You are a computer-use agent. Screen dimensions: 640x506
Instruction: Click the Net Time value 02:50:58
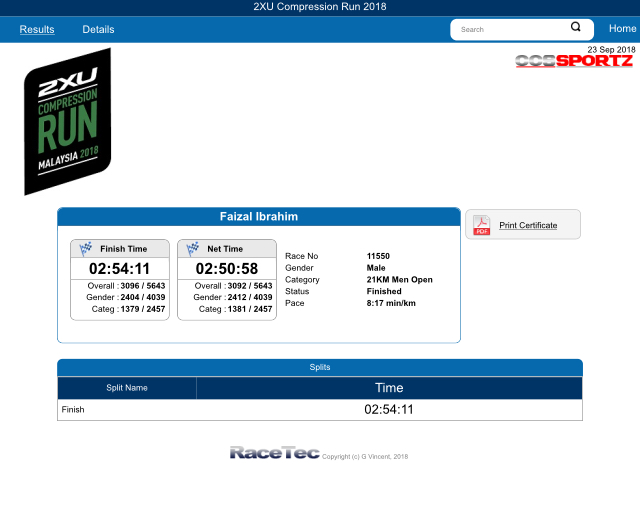point(227,269)
